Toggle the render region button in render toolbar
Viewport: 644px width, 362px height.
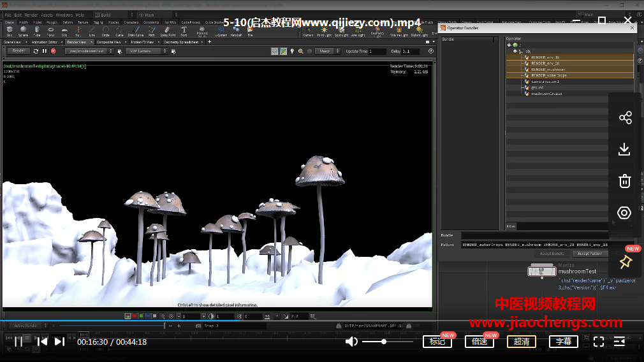283,51
